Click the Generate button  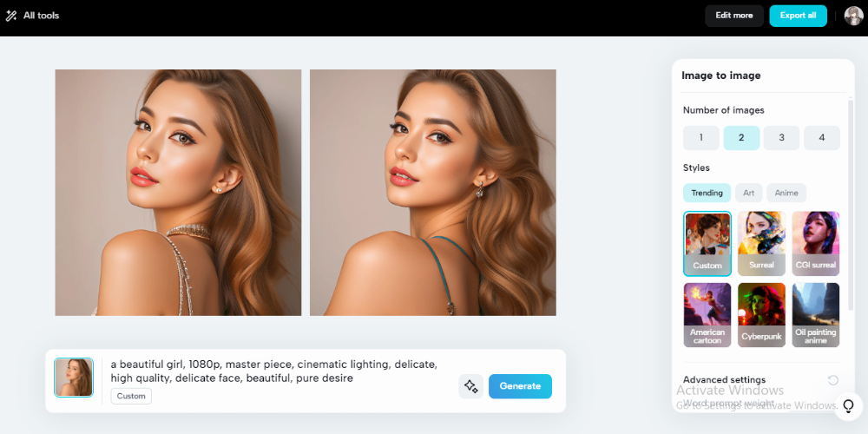click(x=520, y=386)
